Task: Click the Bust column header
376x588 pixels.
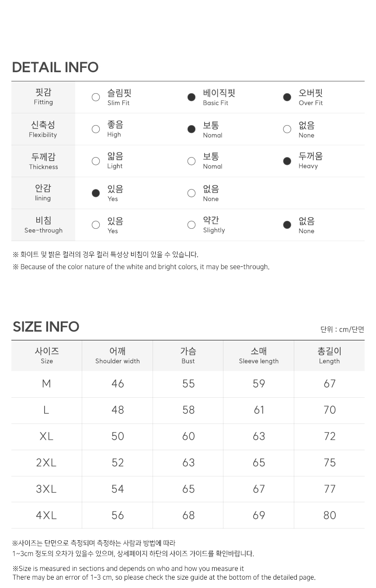Action: coord(188,356)
